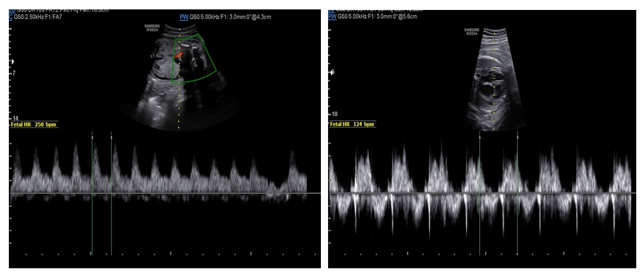
Task: Click depth marker 10 on right scale
Action: pyautogui.click(x=334, y=114)
